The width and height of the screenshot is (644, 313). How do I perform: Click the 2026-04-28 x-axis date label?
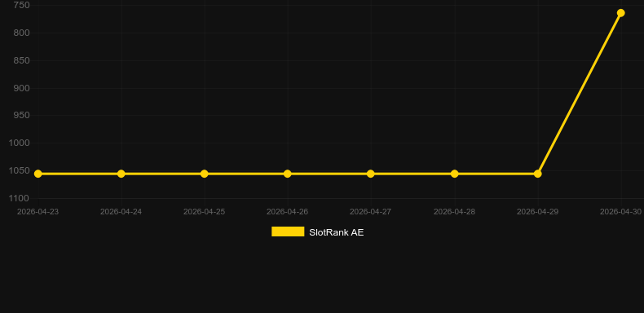(454, 212)
